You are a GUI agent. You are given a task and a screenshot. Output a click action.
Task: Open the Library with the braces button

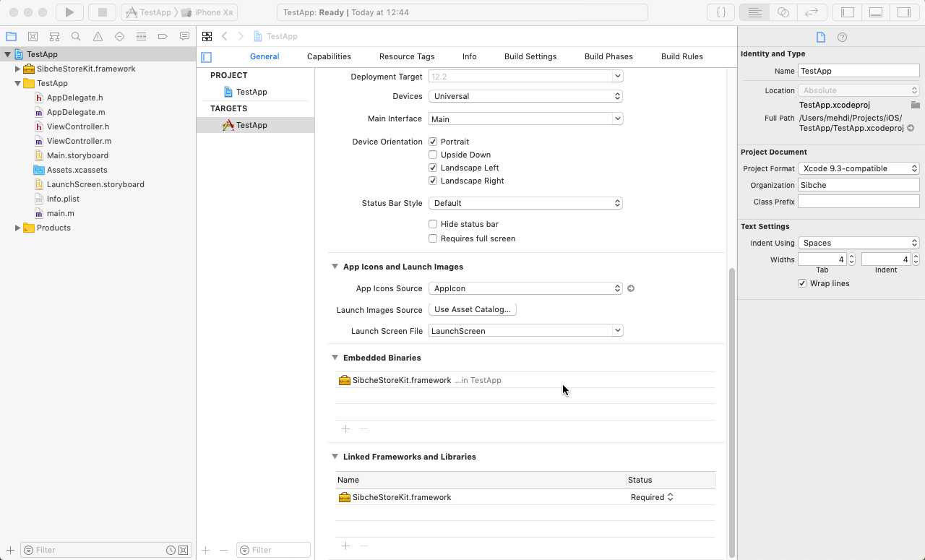pyautogui.click(x=720, y=12)
